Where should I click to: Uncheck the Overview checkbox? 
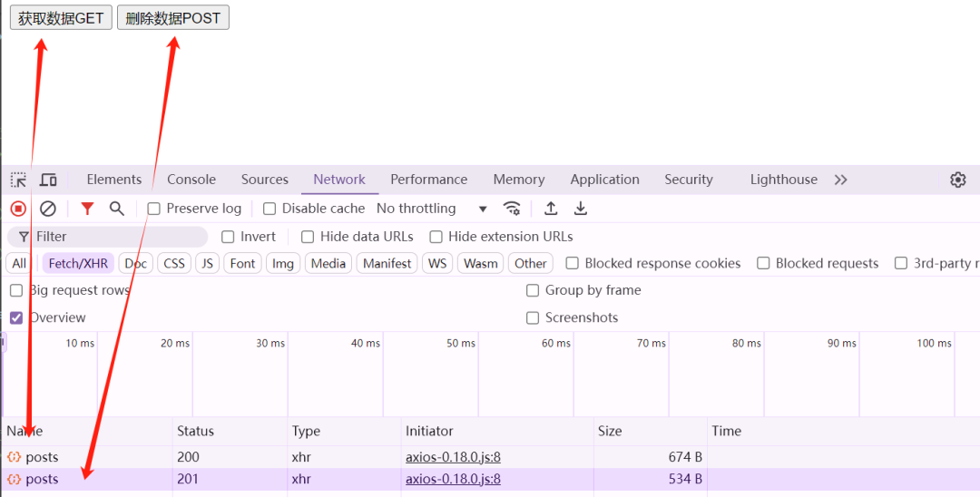click(16, 318)
